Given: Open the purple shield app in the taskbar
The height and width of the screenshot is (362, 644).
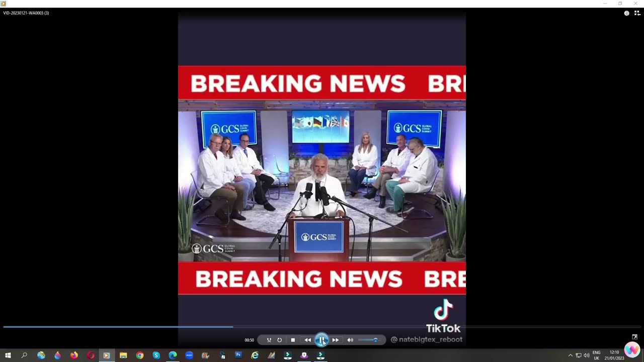Looking at the screenshot, I should pyautogui.click(x=304, y=355).
